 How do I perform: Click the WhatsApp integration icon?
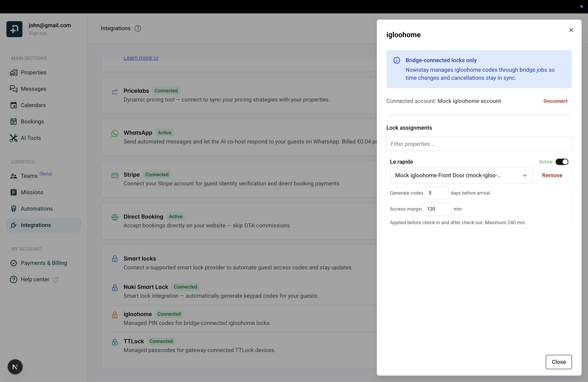click(x=115, y=133)
